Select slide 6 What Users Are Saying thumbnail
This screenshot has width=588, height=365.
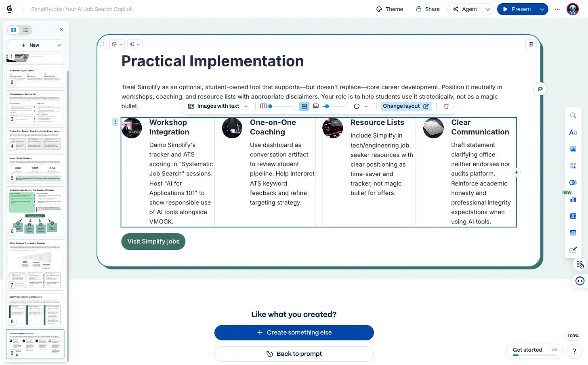coord(35,211)
